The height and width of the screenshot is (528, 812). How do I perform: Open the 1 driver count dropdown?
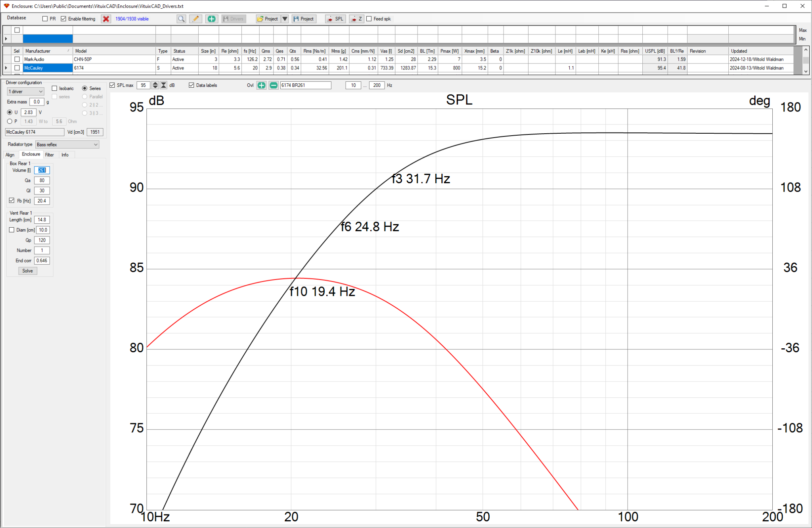click(x=25, y=92)
